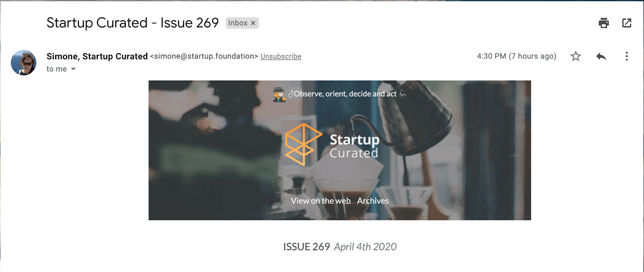
Task: Click the Unsubscribe link
Action: [x=281, y=56]
